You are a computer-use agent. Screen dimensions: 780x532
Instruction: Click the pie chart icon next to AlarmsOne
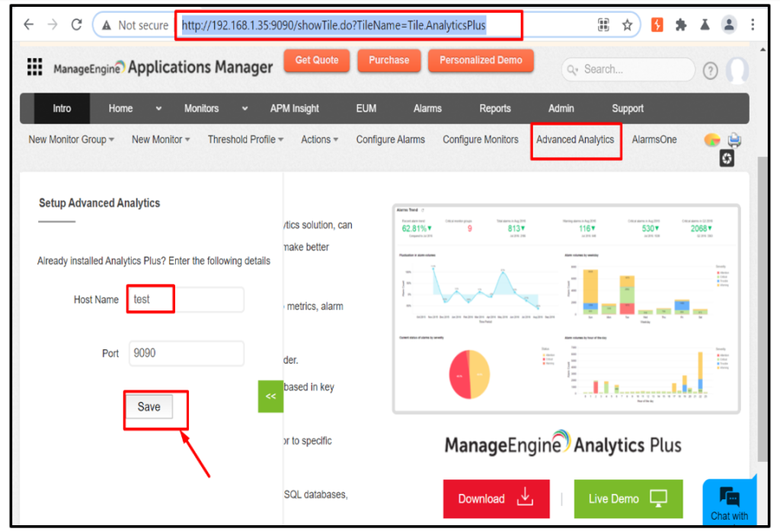click(712, 140)
